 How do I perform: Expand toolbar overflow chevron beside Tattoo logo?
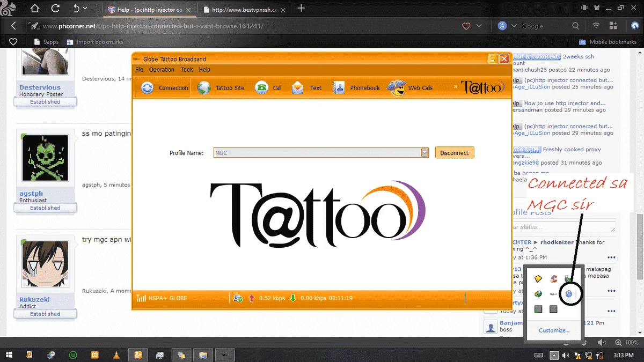click(x=456, y=87)
